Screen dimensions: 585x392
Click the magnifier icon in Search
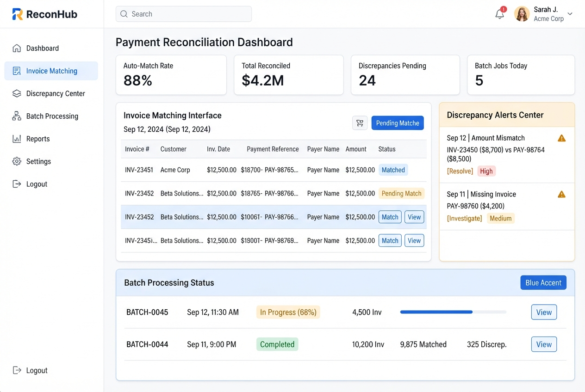click(124, 14)
